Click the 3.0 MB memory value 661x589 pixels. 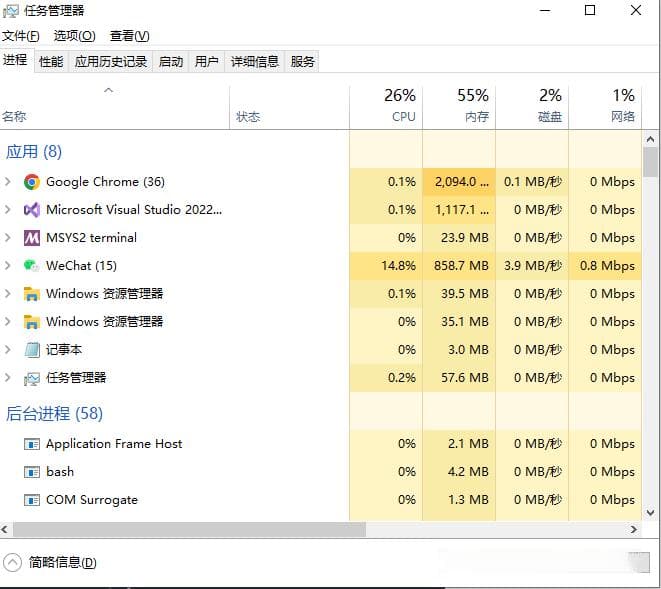point(468,350)
